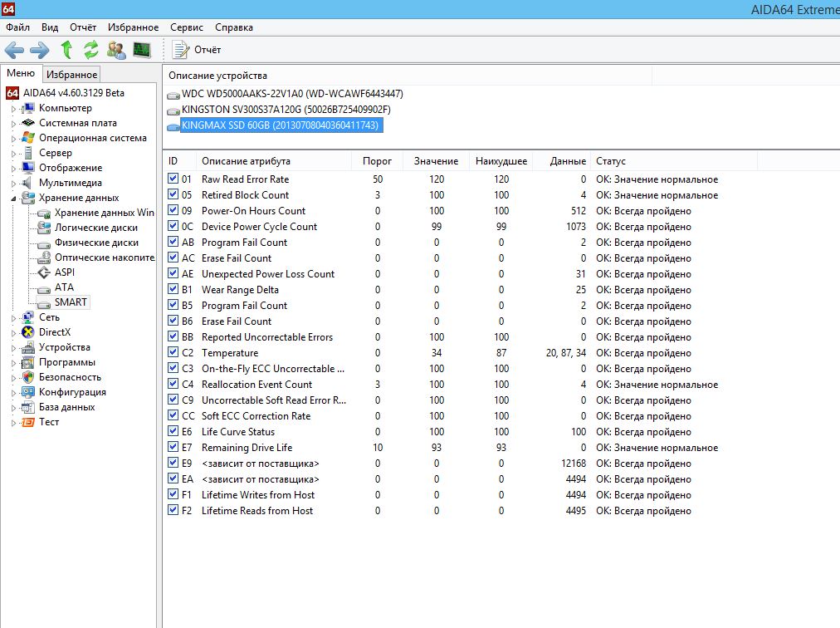The height and width of the screenshot is (628, 840).
Task: Open the Файл menu
Action: [x=17, y=27]
